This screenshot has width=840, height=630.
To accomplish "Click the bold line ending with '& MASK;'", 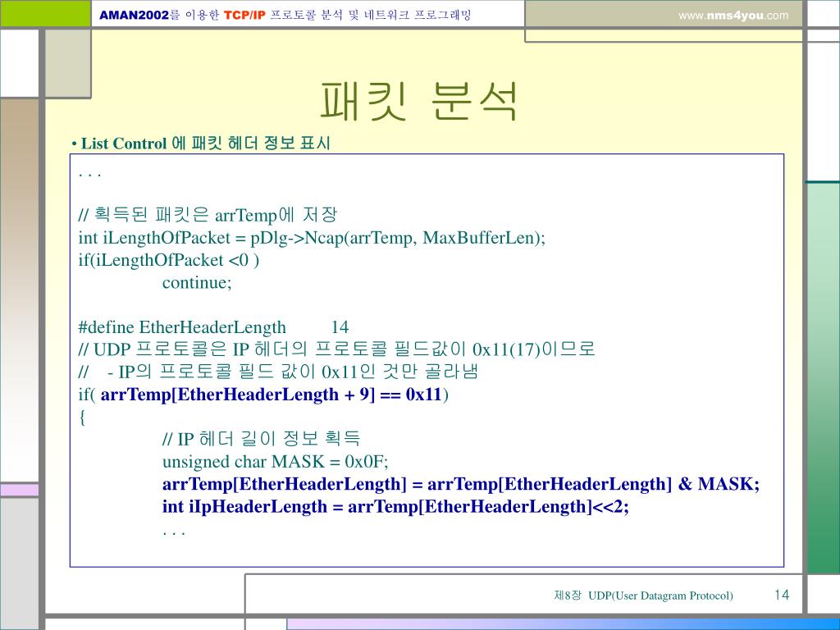I will [461, 484].
